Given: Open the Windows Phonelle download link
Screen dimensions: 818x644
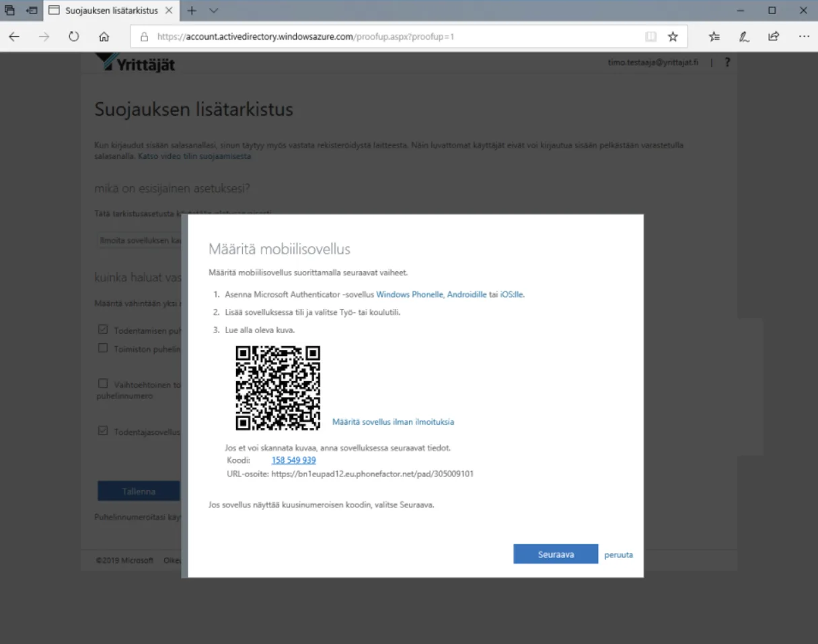Looking at the screenshot, I should [x=409, y=294].
